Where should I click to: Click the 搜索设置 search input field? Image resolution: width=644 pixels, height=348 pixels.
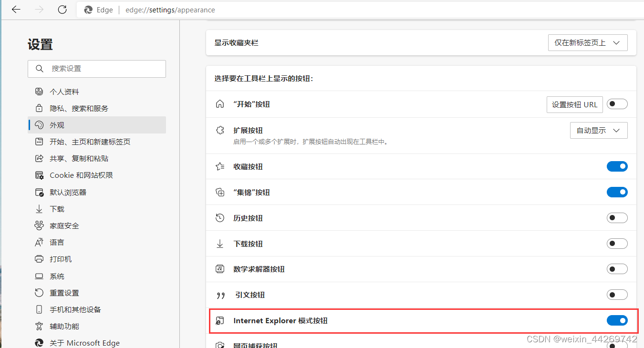[x=96, y=69]
